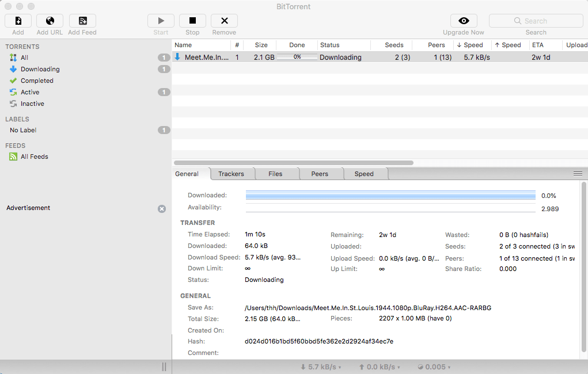The width and height of the screenshot is (588, 374).
Task: Click the Upgrade Now eye icon
Action: 463,21
